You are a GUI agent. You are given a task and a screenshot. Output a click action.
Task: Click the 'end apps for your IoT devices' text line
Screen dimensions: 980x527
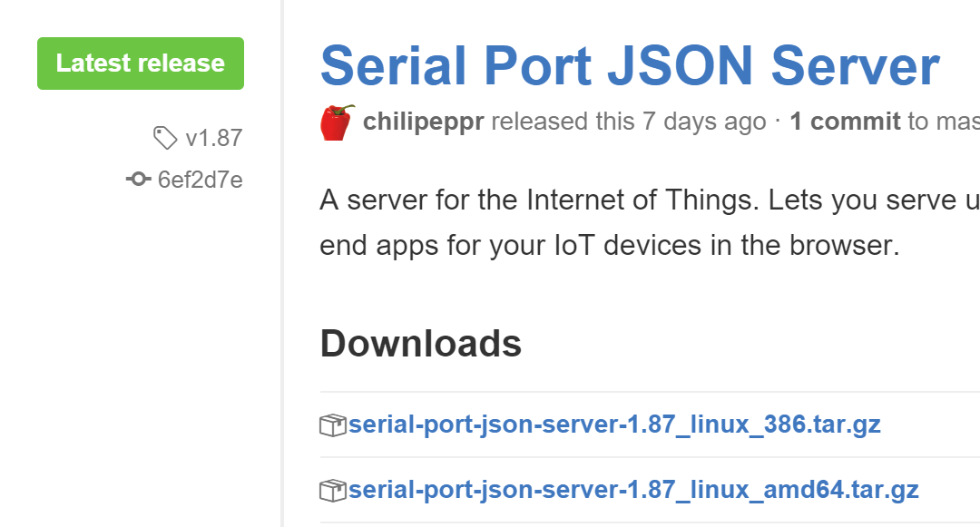609,245
